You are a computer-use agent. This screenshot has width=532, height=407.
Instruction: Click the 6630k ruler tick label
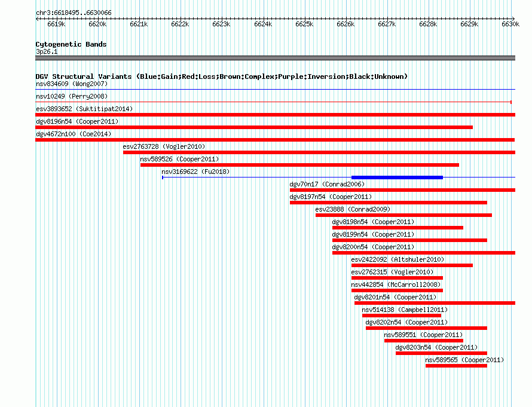click(510, 24)
